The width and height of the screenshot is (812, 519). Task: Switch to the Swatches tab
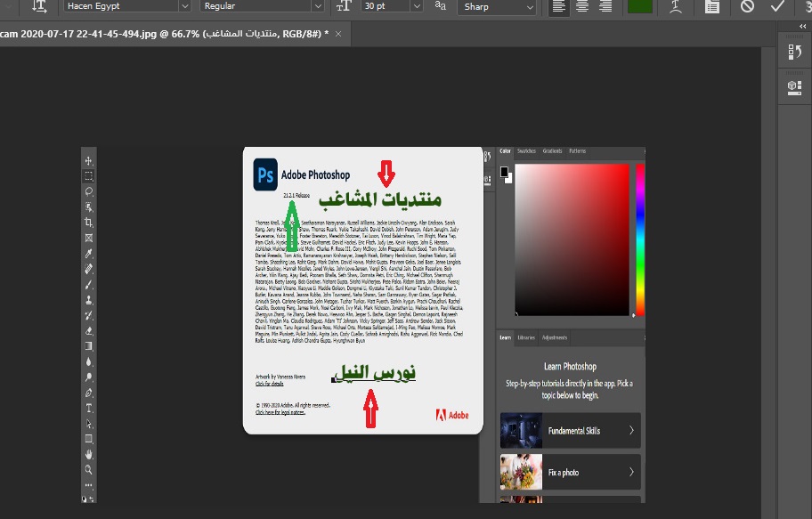click(527, 151)
